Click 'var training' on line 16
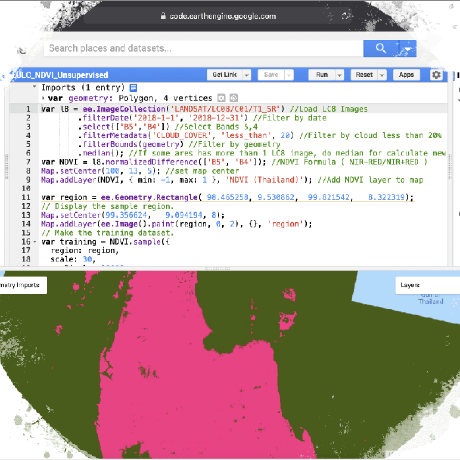The image size is (460, 460). (69, 242)
